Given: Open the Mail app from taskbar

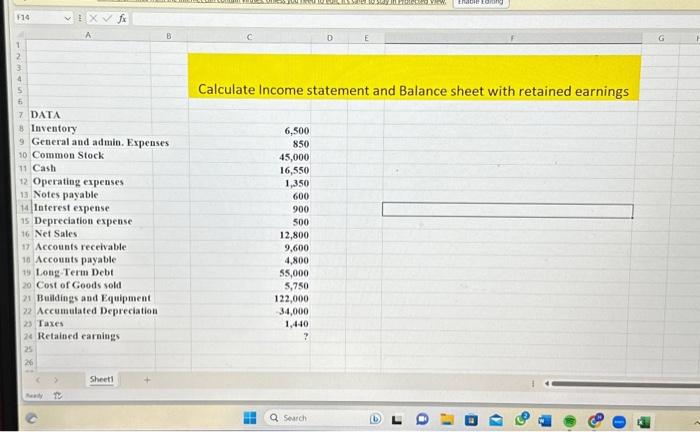Looking at the screenshot, I should click(x=496, y=420).
